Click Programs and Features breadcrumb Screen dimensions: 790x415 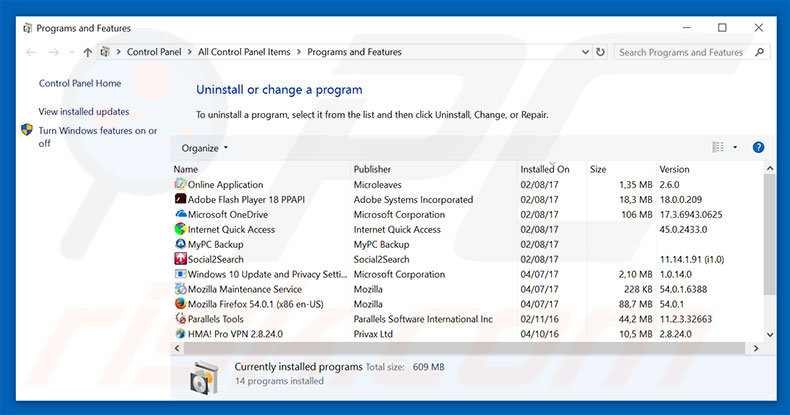tap(354, 52)
